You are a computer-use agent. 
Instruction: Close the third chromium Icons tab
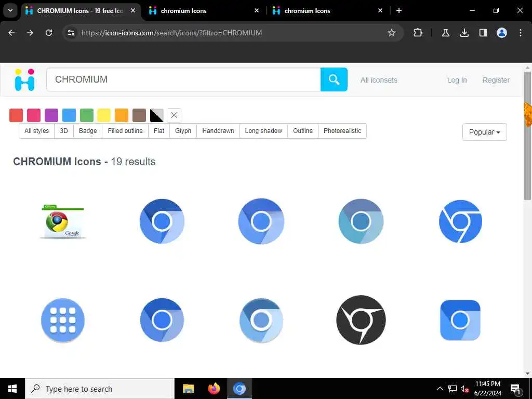(x=380, y=10)
